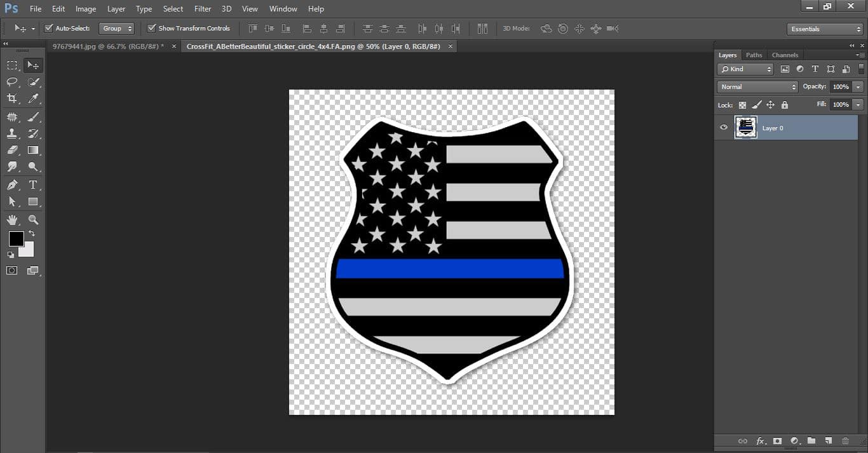
Task: Click the delete layer trash icon
Action: coord(845,441)
